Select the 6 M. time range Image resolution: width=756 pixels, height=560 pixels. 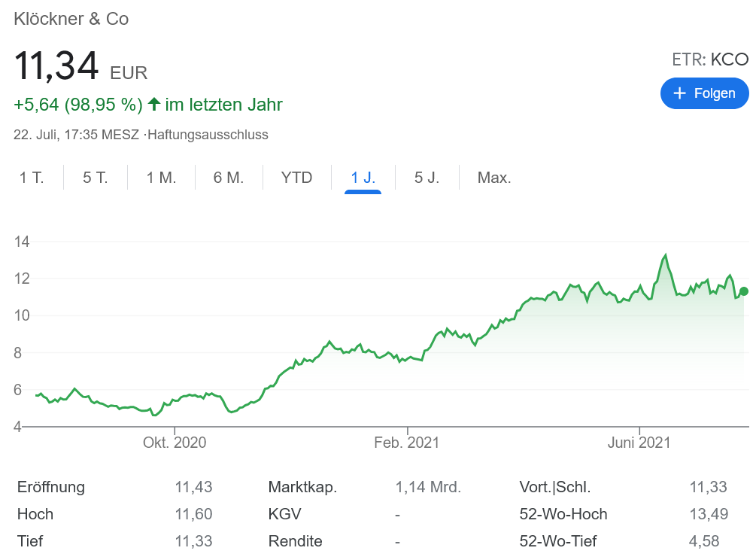229,178
